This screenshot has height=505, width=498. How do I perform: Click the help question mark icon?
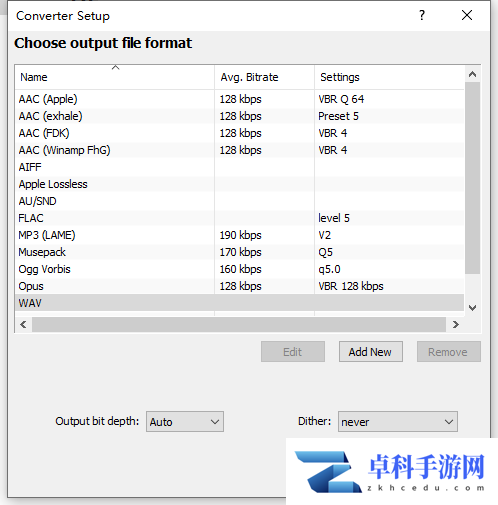click(422, 15)
